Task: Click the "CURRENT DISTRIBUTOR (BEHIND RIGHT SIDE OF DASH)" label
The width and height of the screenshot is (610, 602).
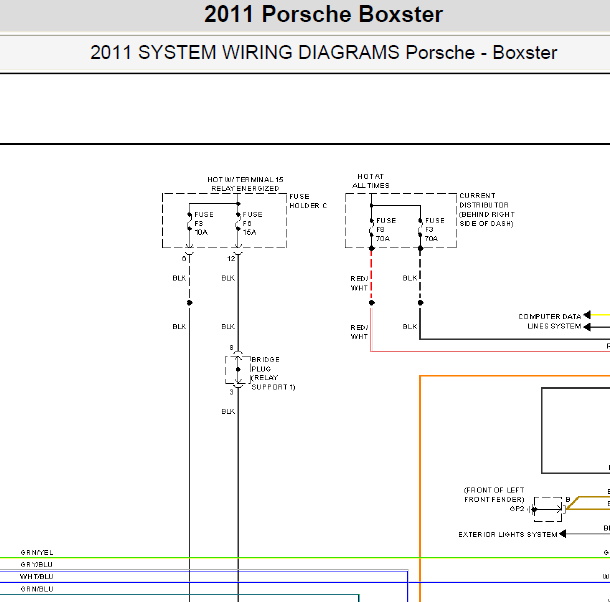Action: coord(487,209)
